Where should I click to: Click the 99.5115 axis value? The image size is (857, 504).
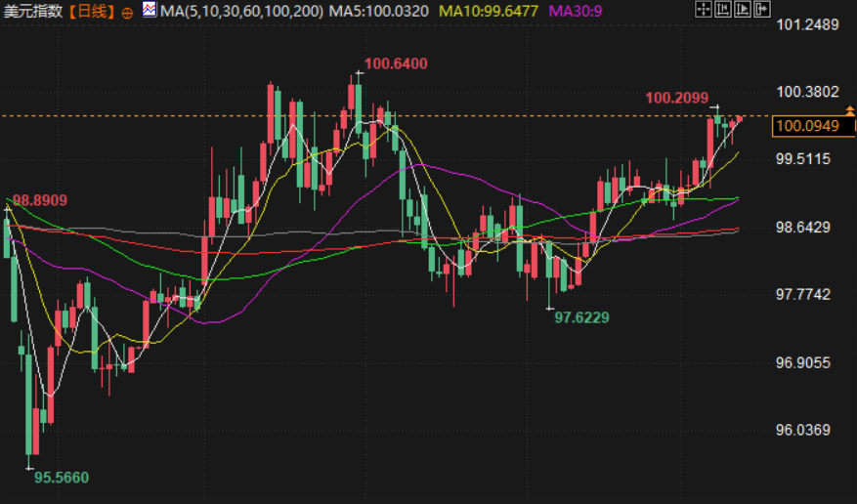click(803, 159)
